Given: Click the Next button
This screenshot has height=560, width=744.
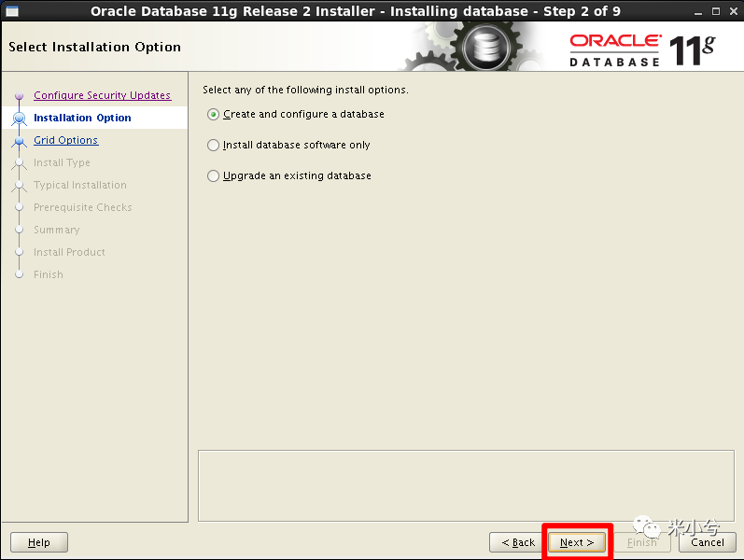Looking at the screenshot, I should (577, 542).
